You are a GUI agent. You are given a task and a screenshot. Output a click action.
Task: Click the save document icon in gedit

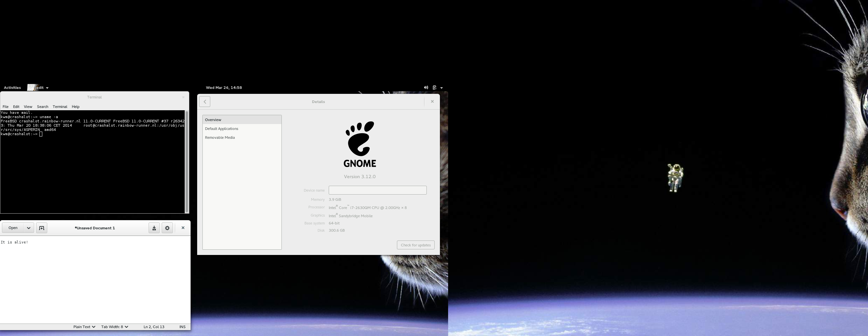(154, 228)
